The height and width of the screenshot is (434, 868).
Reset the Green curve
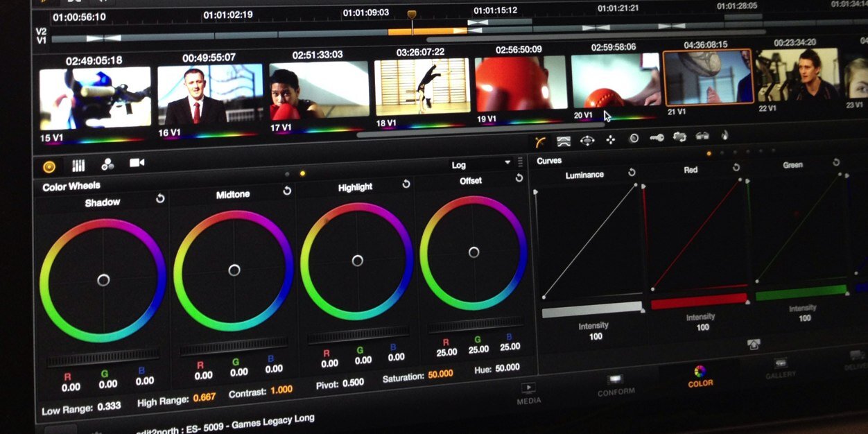[836, 162]
